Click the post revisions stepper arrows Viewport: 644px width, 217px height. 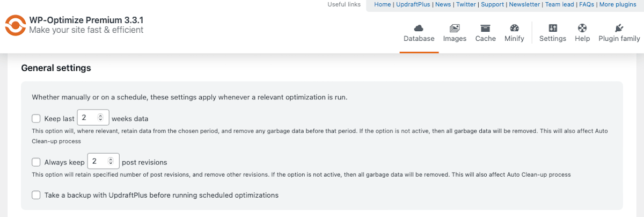[x=111, y=161]
